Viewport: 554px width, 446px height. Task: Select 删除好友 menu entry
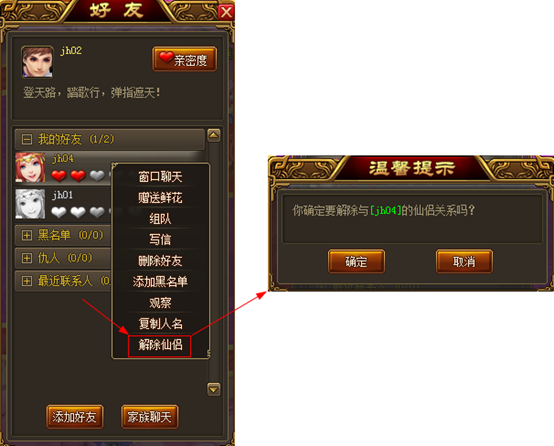pos(160,261)
